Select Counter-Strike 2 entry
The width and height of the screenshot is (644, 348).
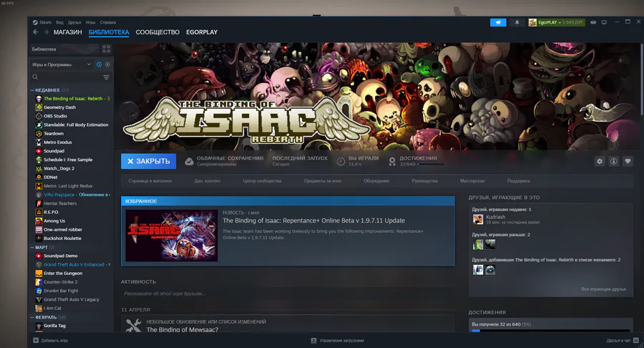(x=60, y=282)
